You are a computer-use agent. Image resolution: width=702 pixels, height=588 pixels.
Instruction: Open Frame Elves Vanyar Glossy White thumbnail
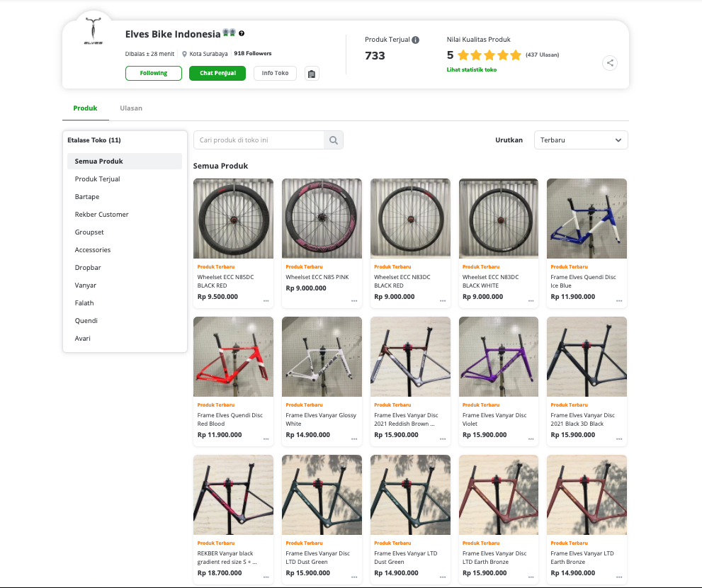[322, 357]
